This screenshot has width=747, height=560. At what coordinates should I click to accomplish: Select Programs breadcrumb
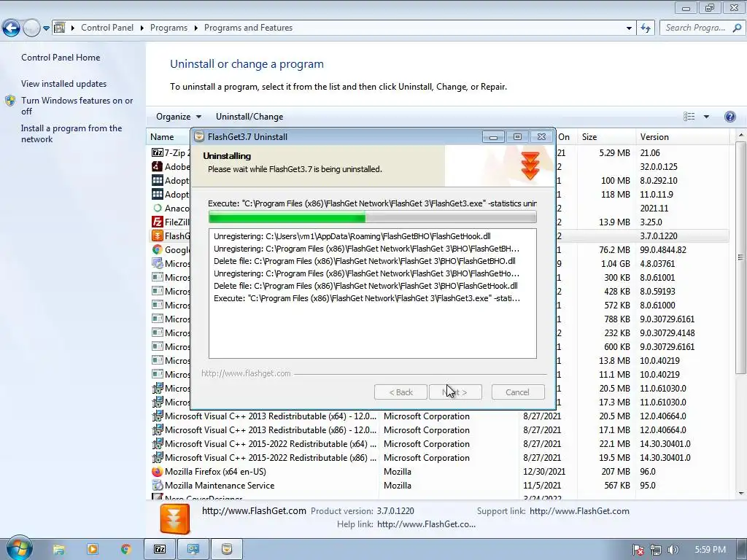(169, 28)
